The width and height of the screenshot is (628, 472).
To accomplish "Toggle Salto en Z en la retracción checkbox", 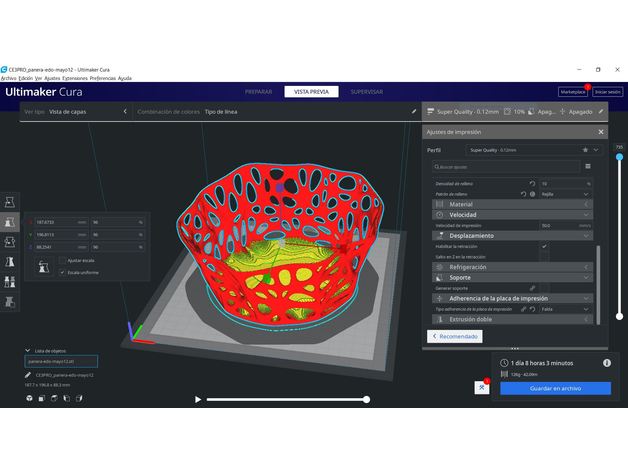I will [x=544, y=256].
